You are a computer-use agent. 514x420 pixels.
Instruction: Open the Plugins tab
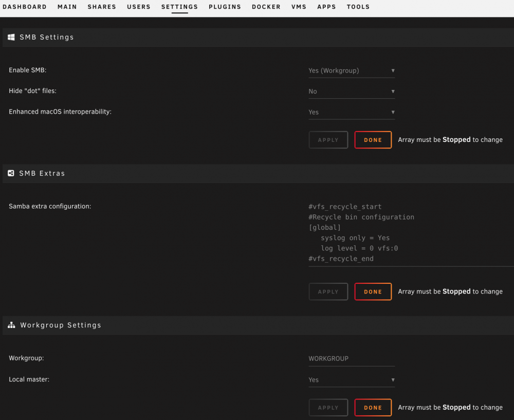point(225,7)
